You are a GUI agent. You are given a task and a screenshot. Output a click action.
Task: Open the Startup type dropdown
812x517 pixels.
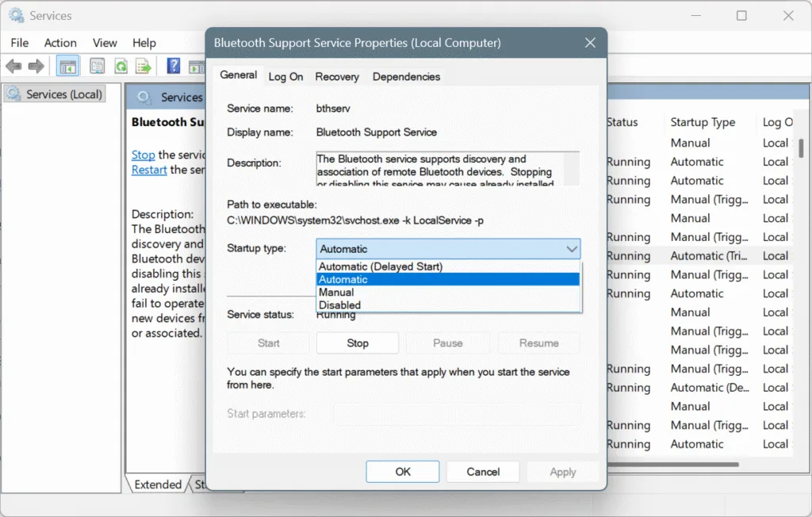tap(572, 248)
